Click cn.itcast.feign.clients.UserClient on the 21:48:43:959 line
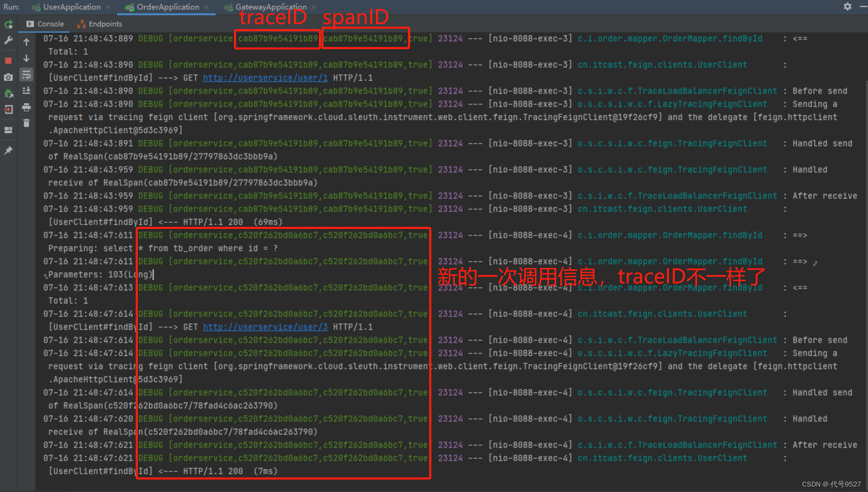868x492 pixels. point(662,209)
